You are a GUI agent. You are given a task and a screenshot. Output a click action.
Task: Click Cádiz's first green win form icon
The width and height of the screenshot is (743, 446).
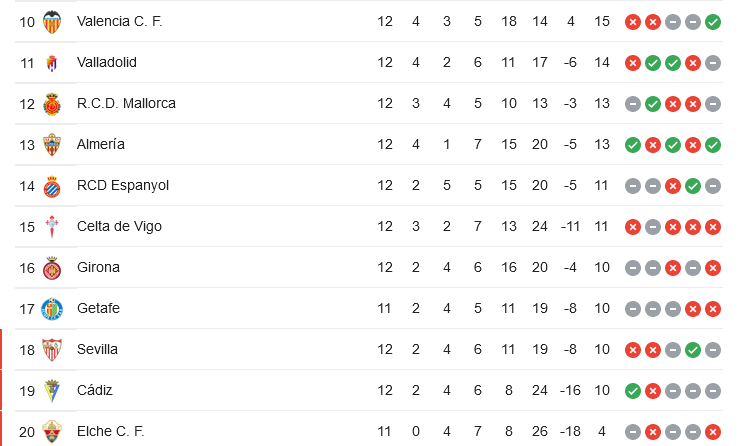point(632,390)
